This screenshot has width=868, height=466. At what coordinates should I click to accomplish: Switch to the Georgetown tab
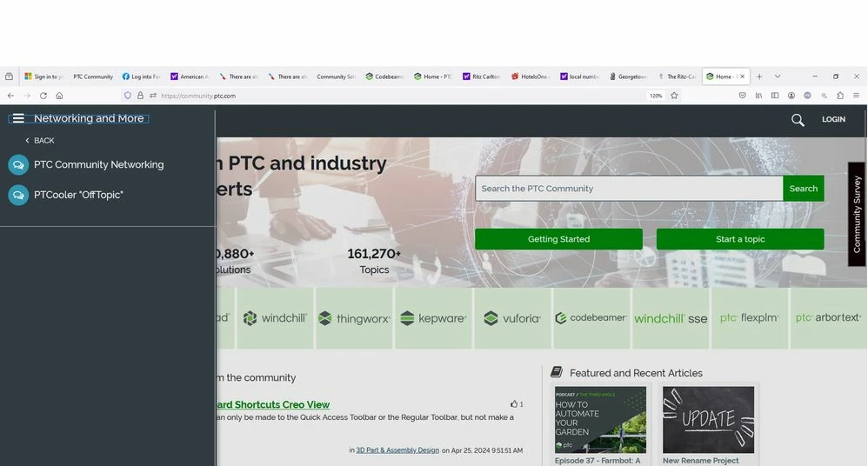[628, 77]
